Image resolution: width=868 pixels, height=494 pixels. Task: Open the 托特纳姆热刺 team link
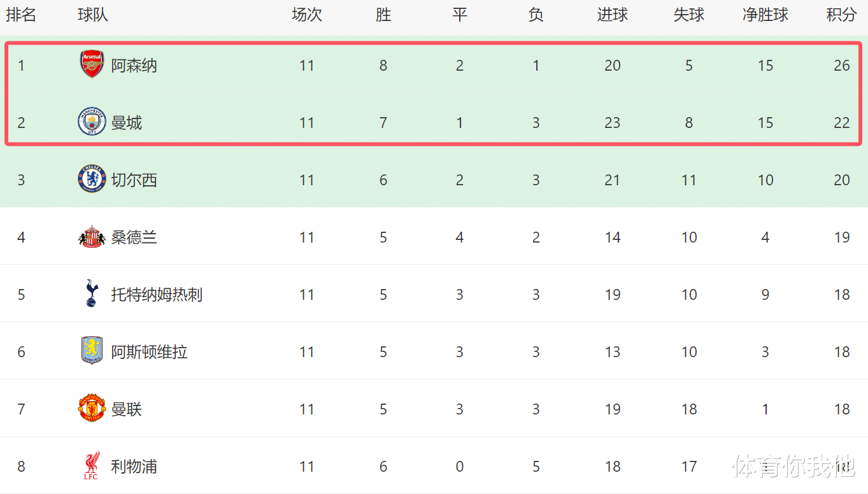point(157,295)
